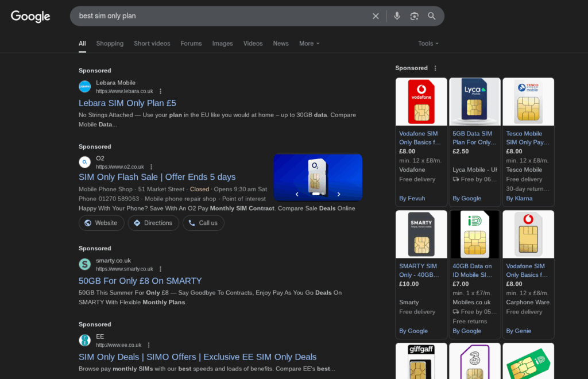
Task: Open the SMARTY SIM product image
Action: coord(421,234)
